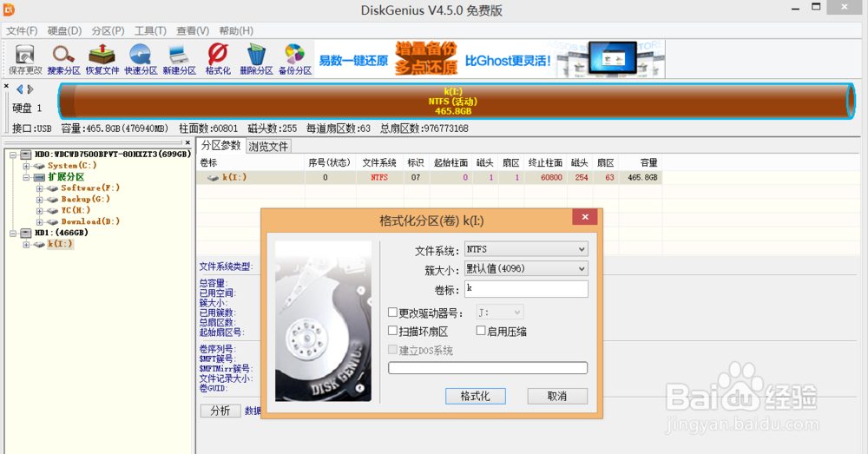Screen dimensions: 868x454
Task: Toggle Create DOS System (建立DOS系统) checkbox
Action: pos(392,349)
